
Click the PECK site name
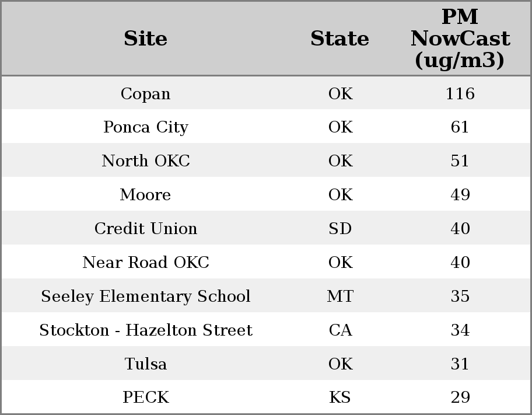click(145, 397)
